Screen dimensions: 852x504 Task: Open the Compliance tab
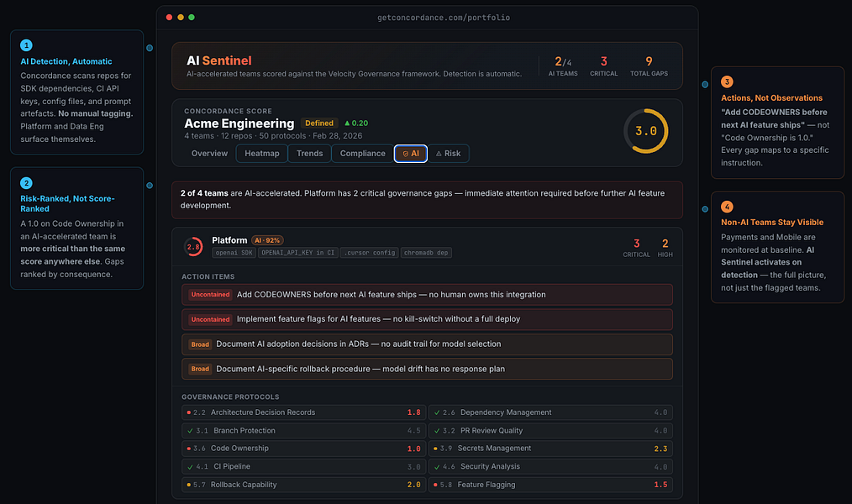tap(362, 154)
